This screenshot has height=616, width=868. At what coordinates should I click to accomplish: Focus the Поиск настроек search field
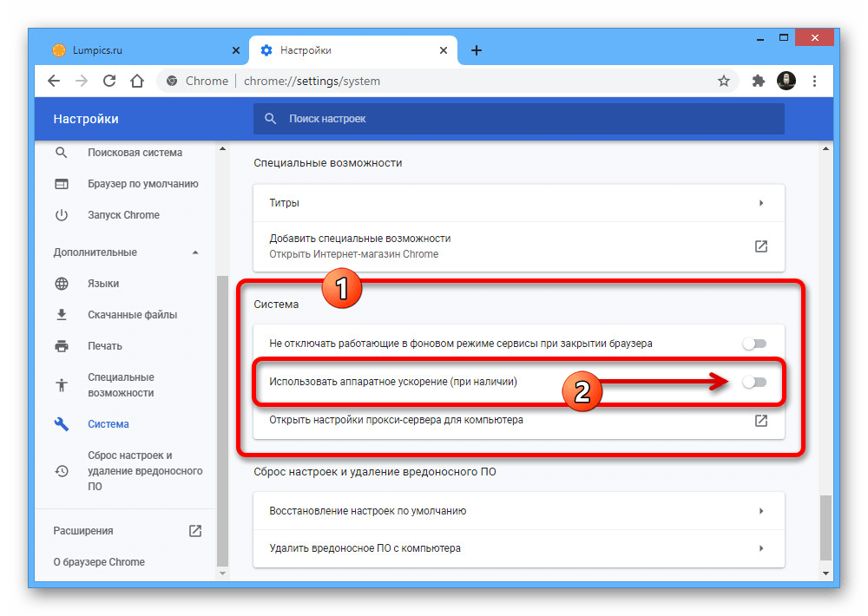coord(519,119)
